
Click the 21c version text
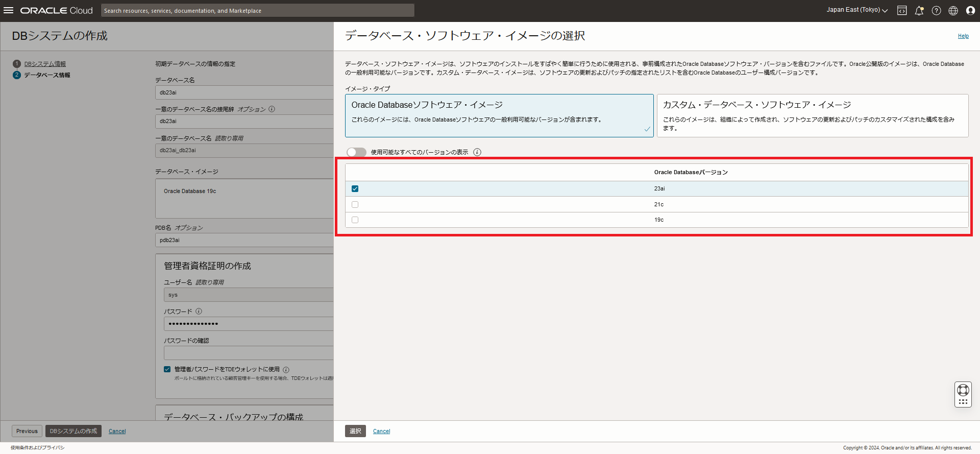coord(659,204)
